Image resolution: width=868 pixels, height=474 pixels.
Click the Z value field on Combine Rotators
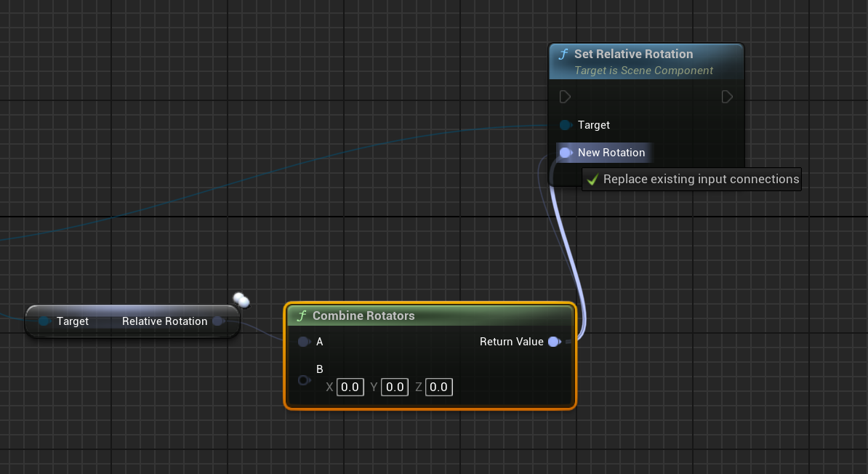coord(438,387)
